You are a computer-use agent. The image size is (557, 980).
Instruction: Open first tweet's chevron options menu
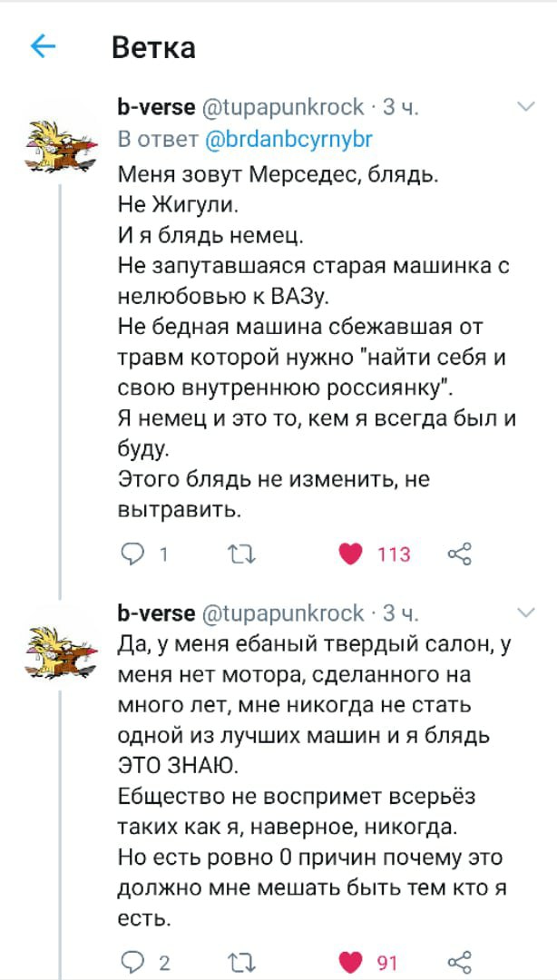coord(526,108)
